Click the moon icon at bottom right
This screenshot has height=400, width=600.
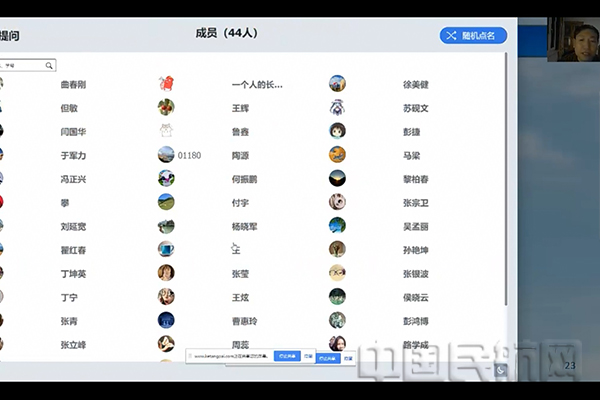[501, 371]
